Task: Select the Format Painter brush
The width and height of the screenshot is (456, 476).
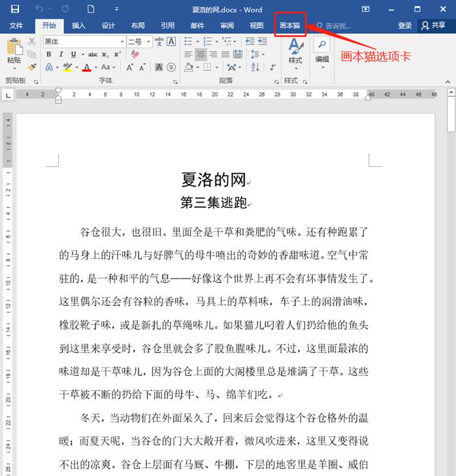Action: pyautogui.click(x=32, y=67)
